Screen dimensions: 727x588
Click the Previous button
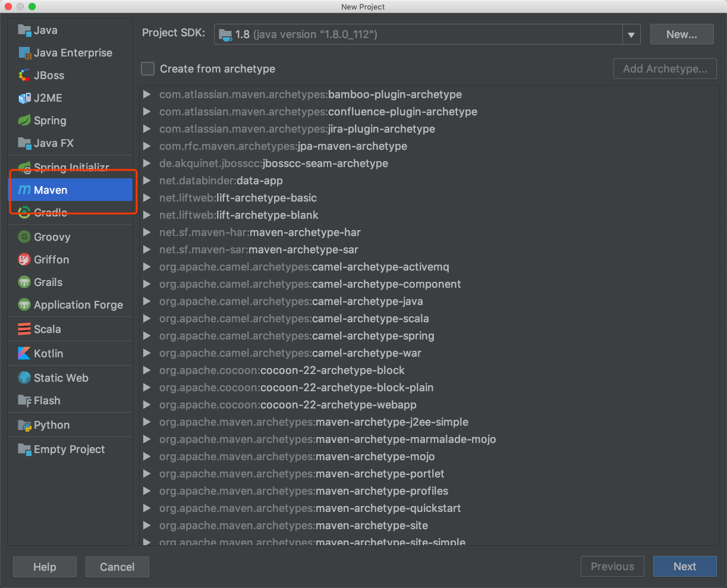(x=612, y=567)
